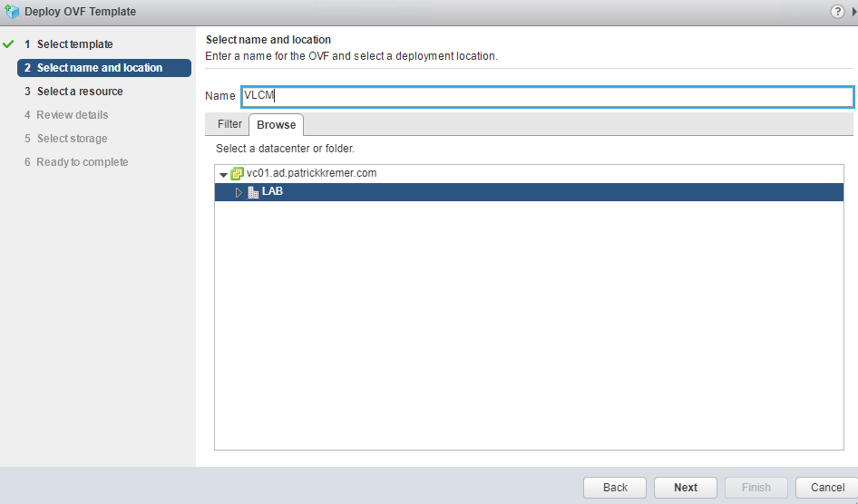The width and height of the screenshot is (858, 504).
Task: Click the vCenter server icon in tree
Action: click(x=237, y=173)
